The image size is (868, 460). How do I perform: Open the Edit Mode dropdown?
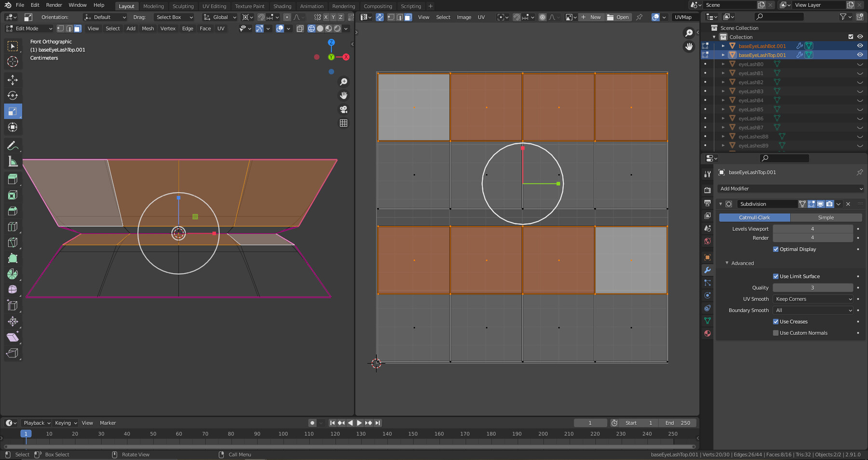pyautogui.click(x=29, y=28)
